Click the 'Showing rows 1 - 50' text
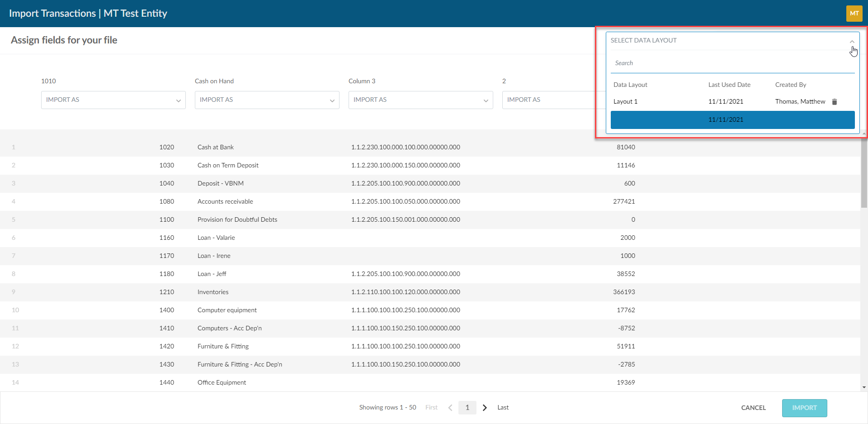 click(387, 408)
